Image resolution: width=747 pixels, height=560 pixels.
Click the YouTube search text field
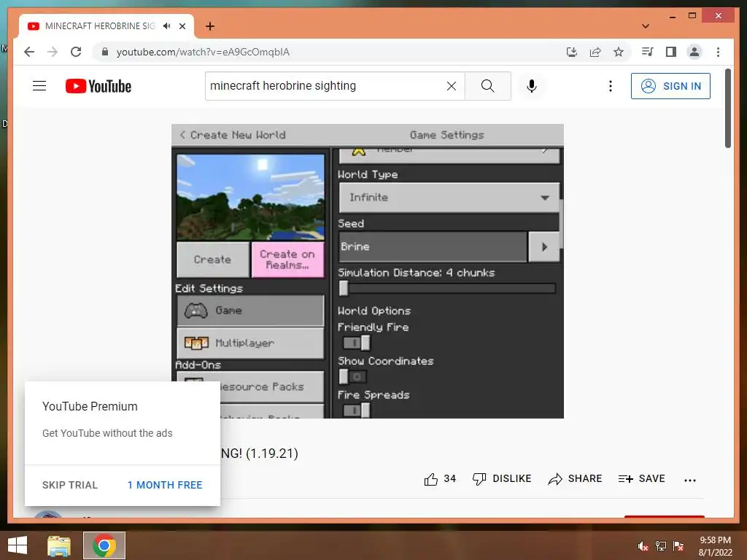(326, 86)
